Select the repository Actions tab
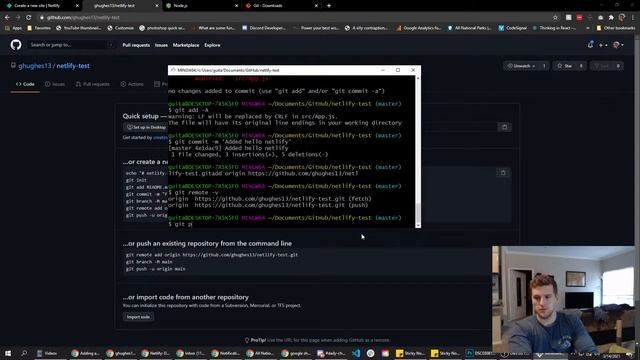 point(132,84)
